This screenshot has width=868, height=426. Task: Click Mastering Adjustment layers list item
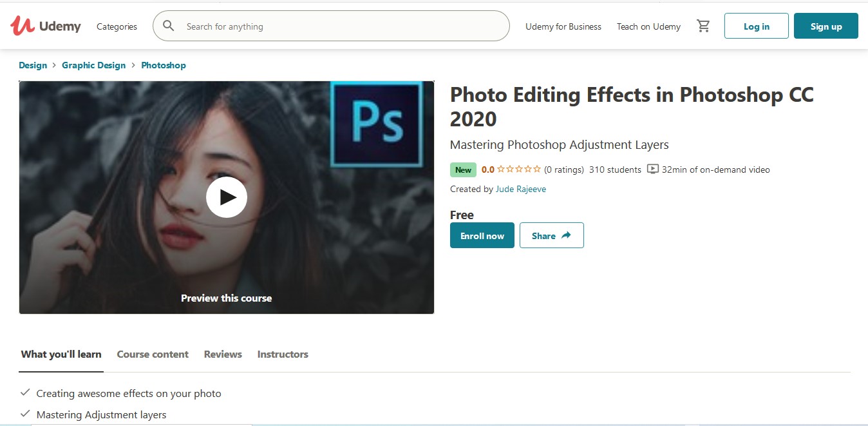(102, 414)
